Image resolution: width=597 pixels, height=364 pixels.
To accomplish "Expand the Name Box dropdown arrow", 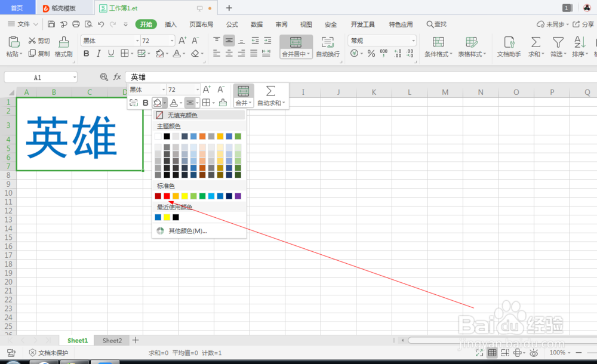I will (x=74, y=78).
